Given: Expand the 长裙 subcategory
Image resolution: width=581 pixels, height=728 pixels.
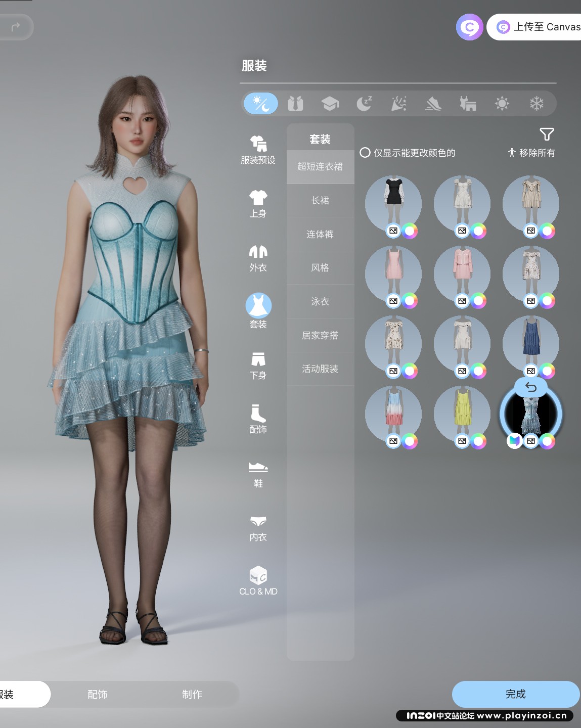Looking at the screenshot, I should click(320, 201).
